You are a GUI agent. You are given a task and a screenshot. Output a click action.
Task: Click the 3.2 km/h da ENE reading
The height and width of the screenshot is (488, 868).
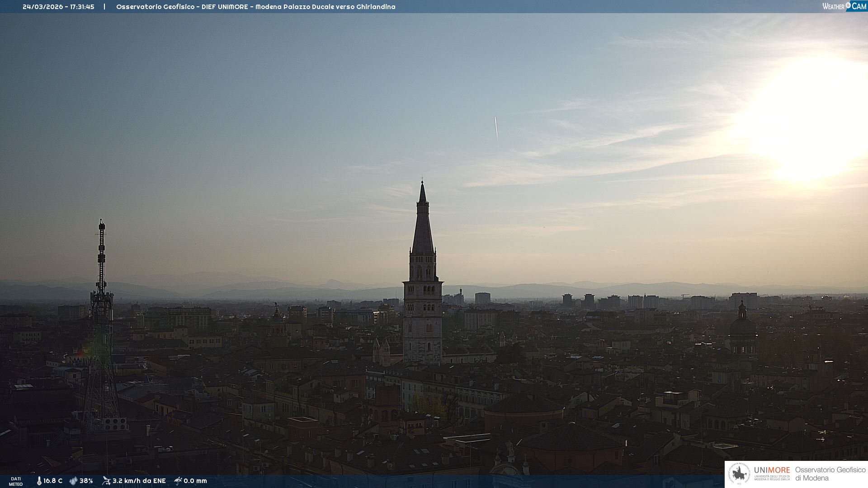click(x=139, y=481)
